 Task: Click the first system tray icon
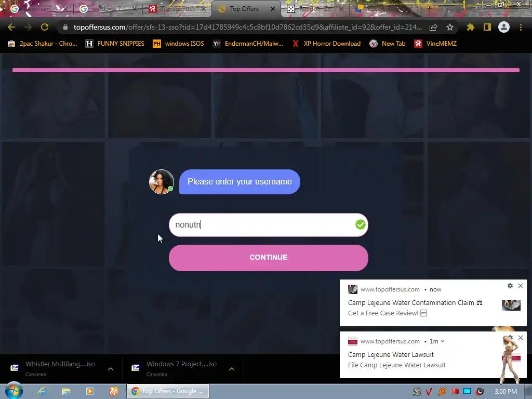417,392
